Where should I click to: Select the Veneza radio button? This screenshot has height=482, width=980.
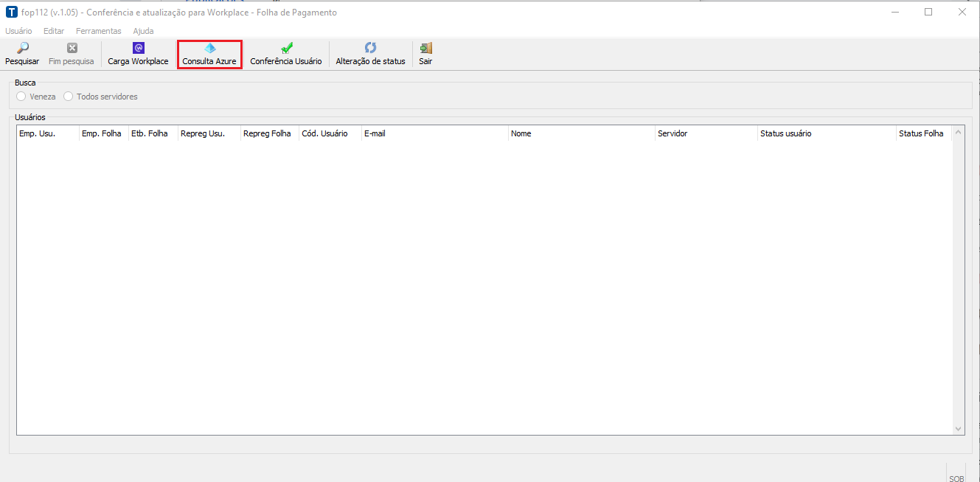pyautogui.click(x=21, y=97)
